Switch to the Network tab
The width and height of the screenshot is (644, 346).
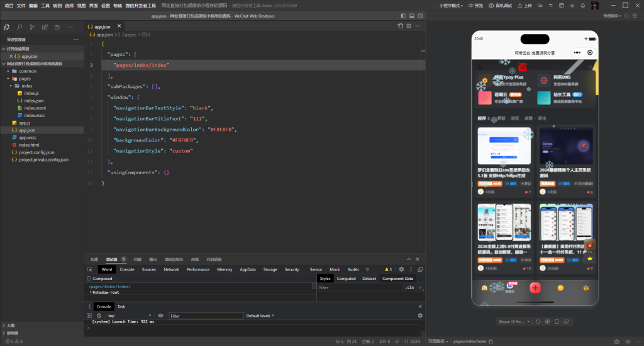pos(171,269)
